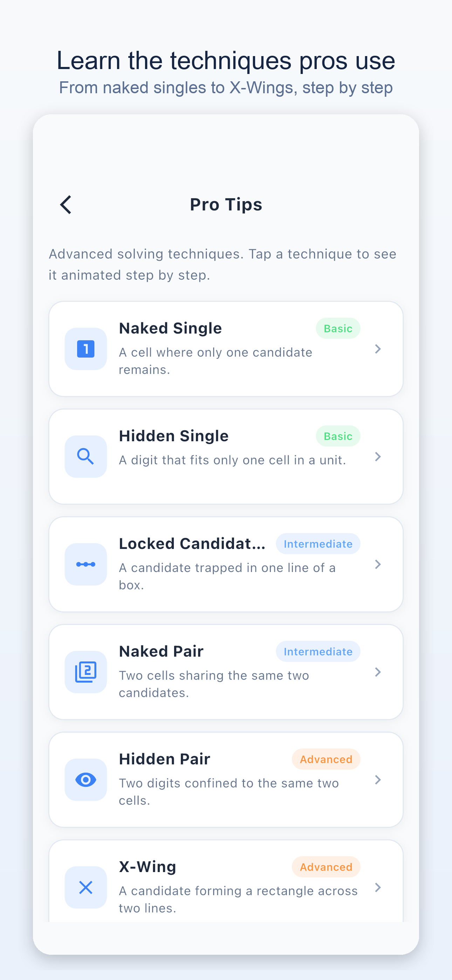This screenshot has height=980, width=452.
Task: Select the Hidden Single technique title
Action: click(173, 436)
